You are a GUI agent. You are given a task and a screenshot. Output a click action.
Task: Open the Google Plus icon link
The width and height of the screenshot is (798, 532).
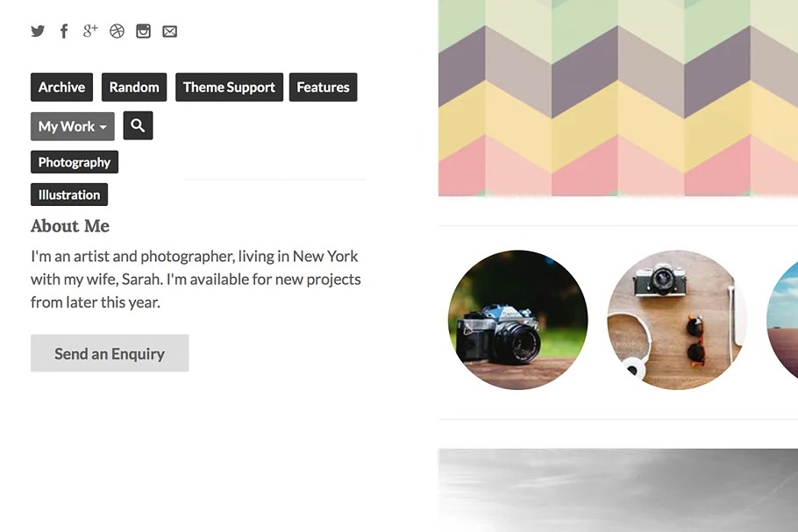pyautogui.click(x=90, y=32)
